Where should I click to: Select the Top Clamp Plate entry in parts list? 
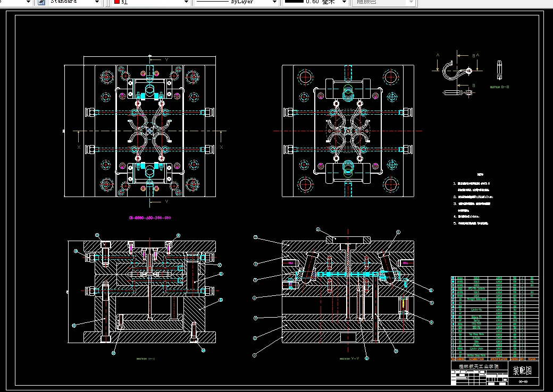pyautogui.click(x=476, y=334)
